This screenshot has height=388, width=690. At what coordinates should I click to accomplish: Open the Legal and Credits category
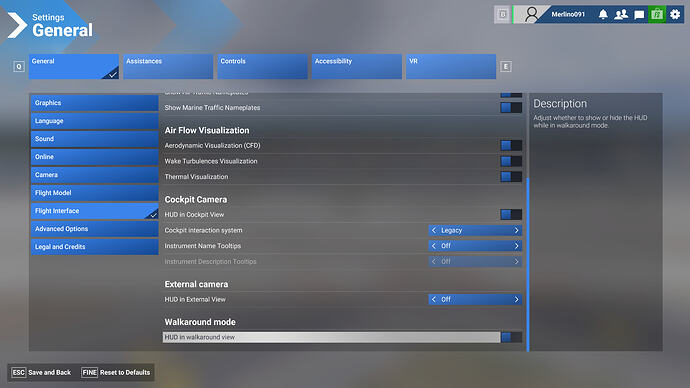(95, 247)
